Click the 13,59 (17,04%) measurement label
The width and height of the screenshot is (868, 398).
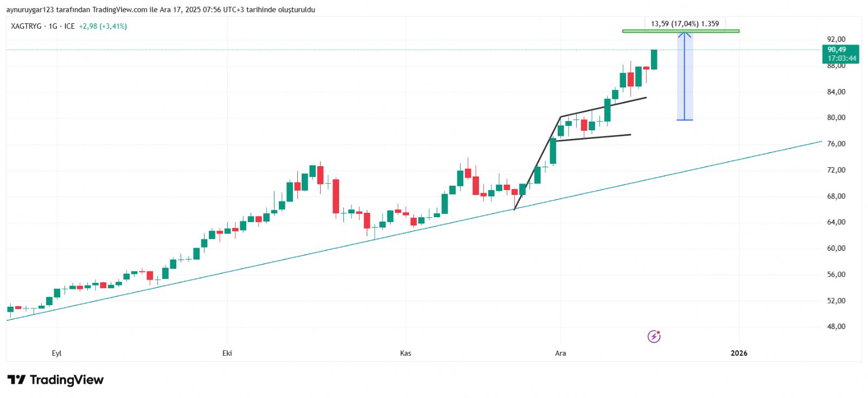tap(685, 24)
